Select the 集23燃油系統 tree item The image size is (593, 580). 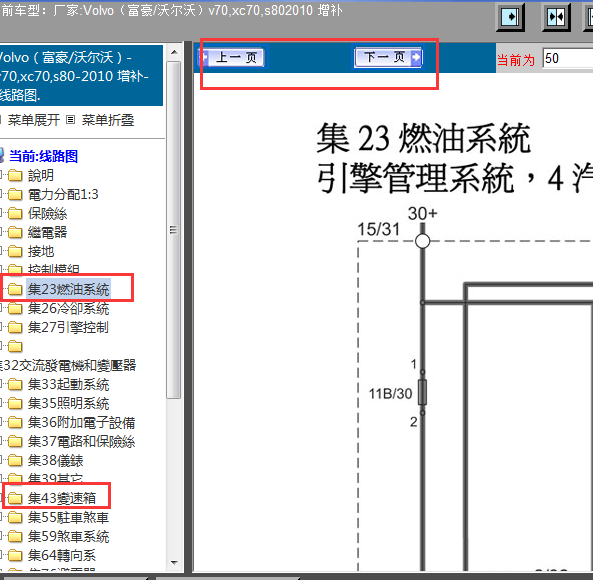(x=68, y=289)
